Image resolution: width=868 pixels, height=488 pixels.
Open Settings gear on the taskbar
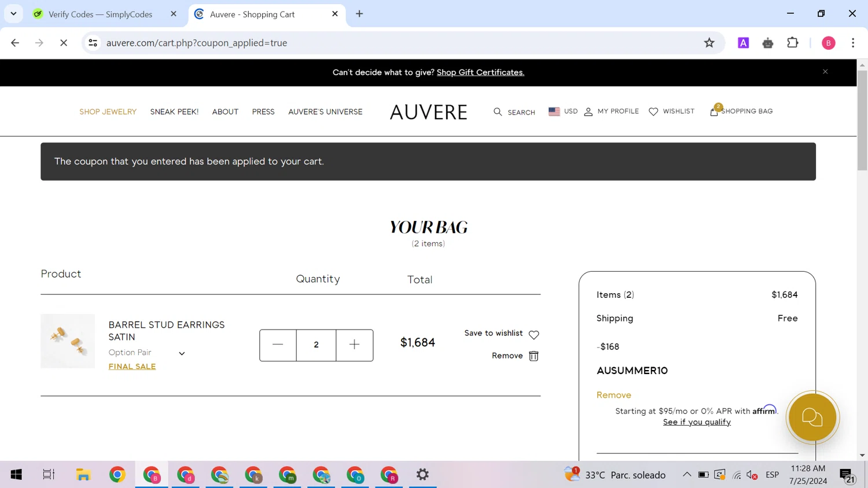[x=423, y=475]
